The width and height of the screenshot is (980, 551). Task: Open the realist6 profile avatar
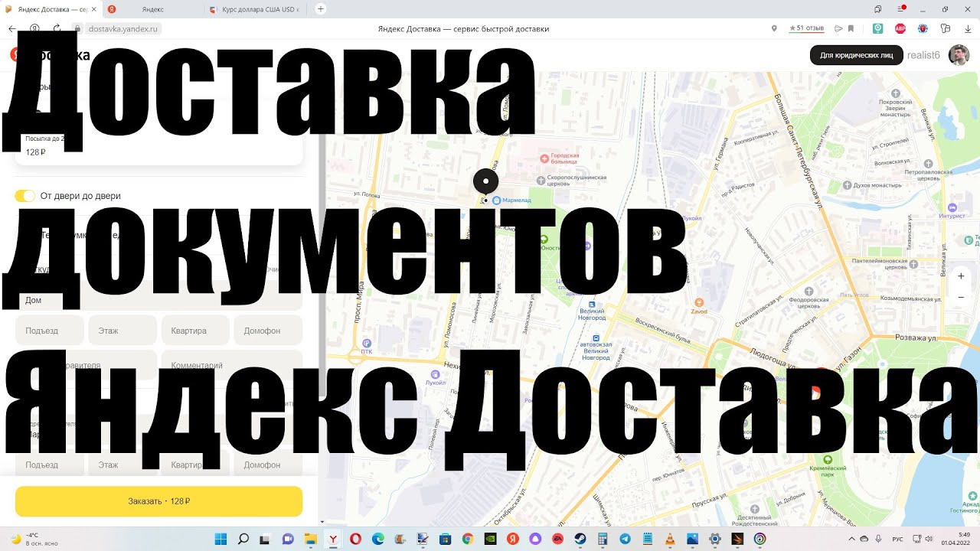coord(959,55)
